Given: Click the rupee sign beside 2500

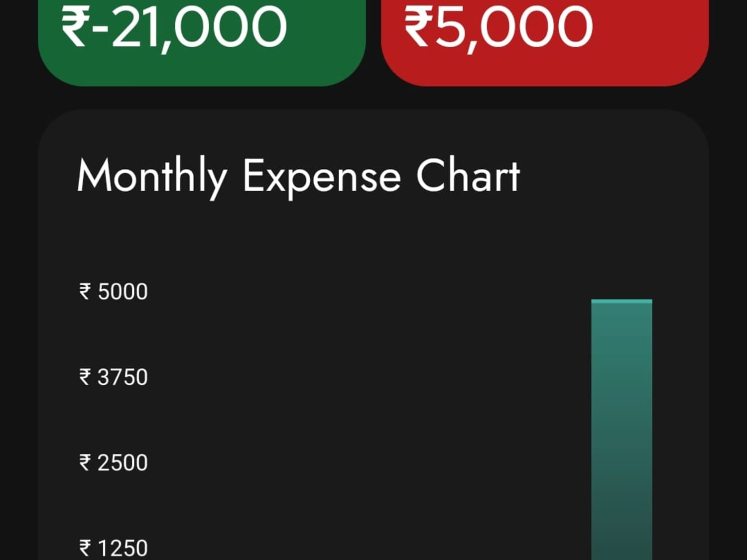Looking at the screenshot, I should 85,462.
